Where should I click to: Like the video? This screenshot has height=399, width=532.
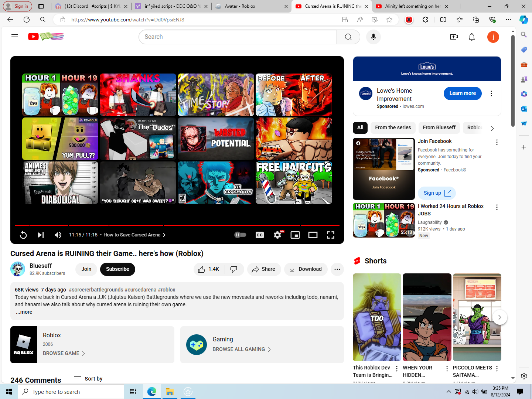209,269
